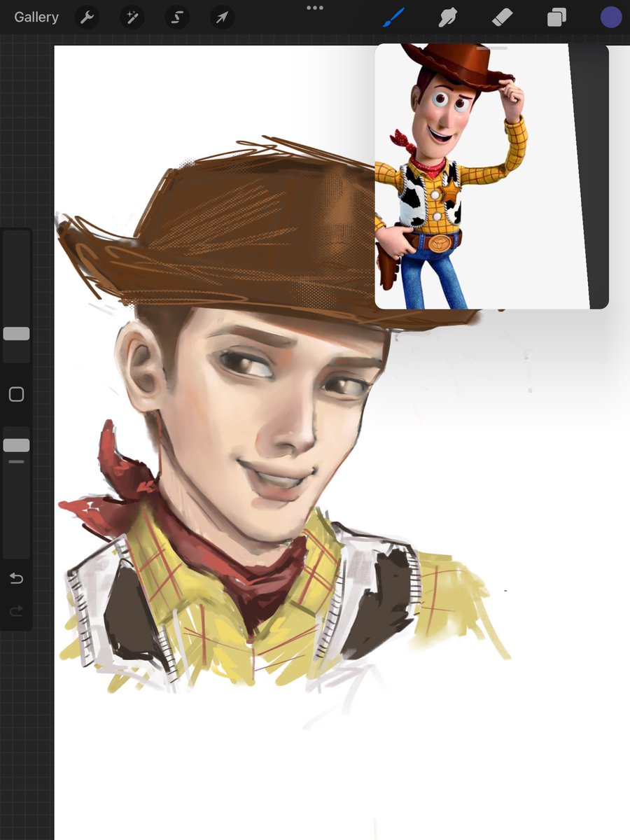Image resolution: width=630 pixels, height=840 pixels.
Task: Tap the reference window grab handle
Action: tap(492, 48)
